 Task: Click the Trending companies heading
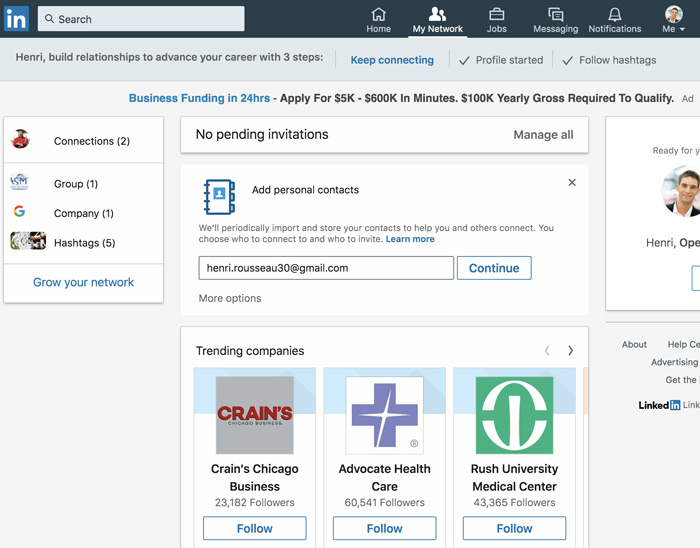click(250, 351)
